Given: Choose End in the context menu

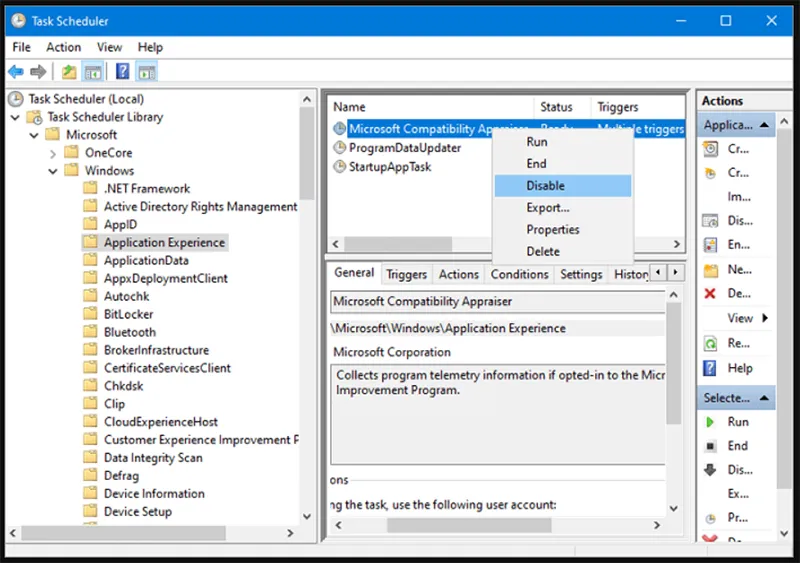Looking at the screenshot, I should tap(563, 164).
